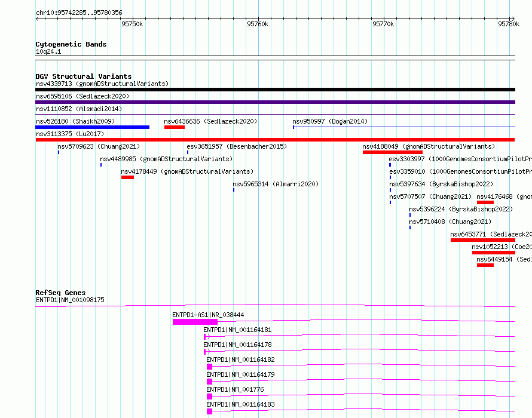The width and height of the screenshot is (532, 418).
Task: Click the NM_001776 first exon block
Action: 209,397
